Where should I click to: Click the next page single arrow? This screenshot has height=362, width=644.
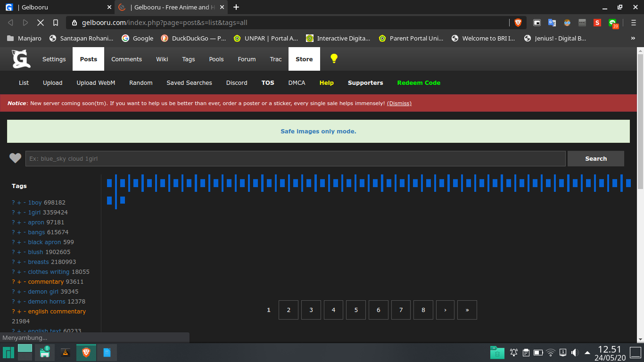(446, 310)
